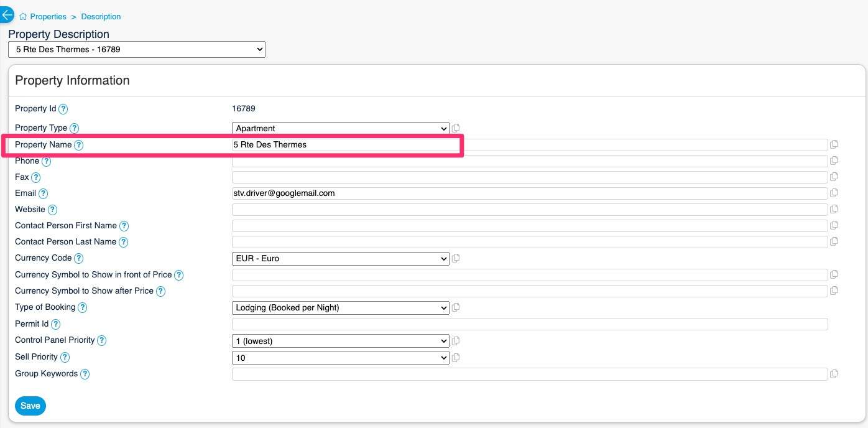The width and height of the screenshot is (868, 428).
Task: Go to Properties breadcrumb link
Action: pyautogui.click(x=48, y=17)
